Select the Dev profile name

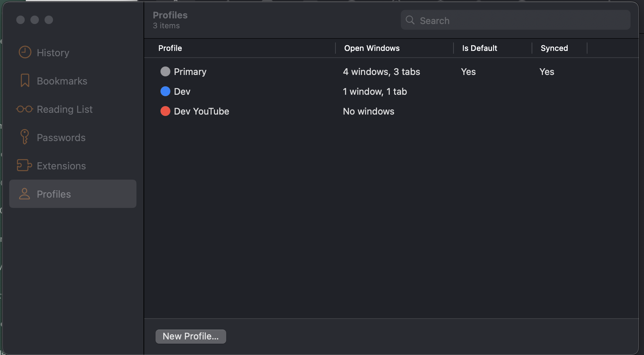182,92
